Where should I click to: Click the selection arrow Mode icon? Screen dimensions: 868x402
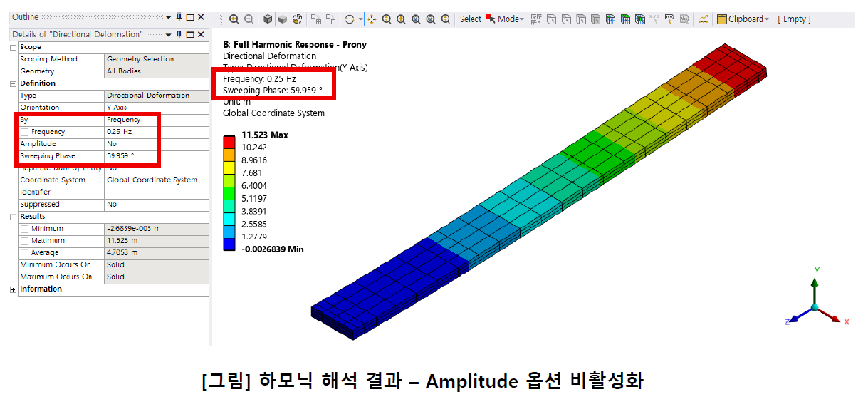tap(491, 19)
